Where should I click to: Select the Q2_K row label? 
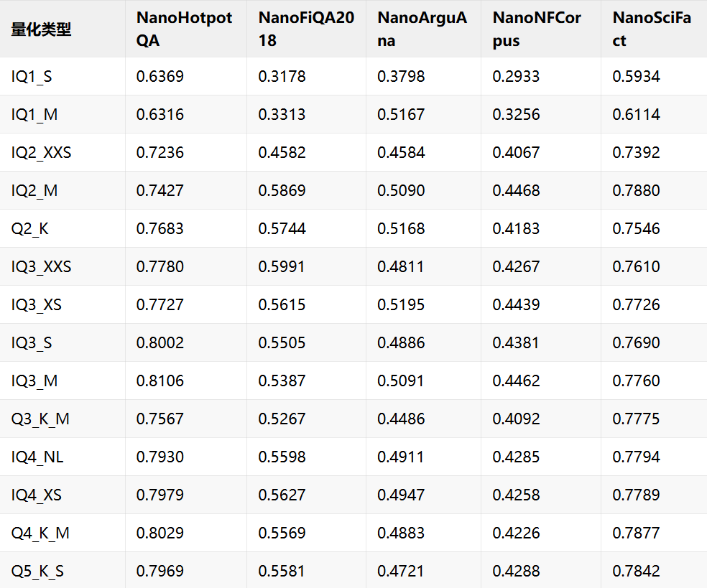[29, 229]
